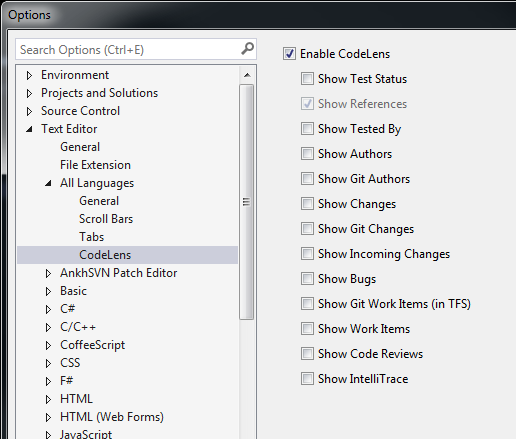Collapse the All Languages node
The height and width of the screenshot is (439, 516).
[48, 183]
